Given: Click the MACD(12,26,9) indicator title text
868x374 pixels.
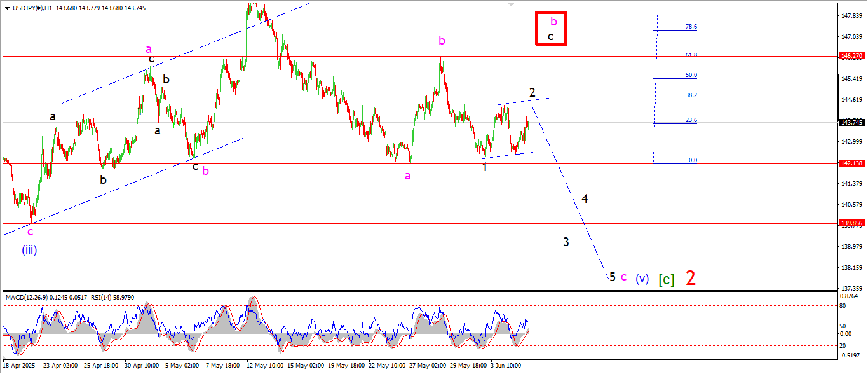Looking at the screenshot, I should pyautogui.click(x=29, y=297).
